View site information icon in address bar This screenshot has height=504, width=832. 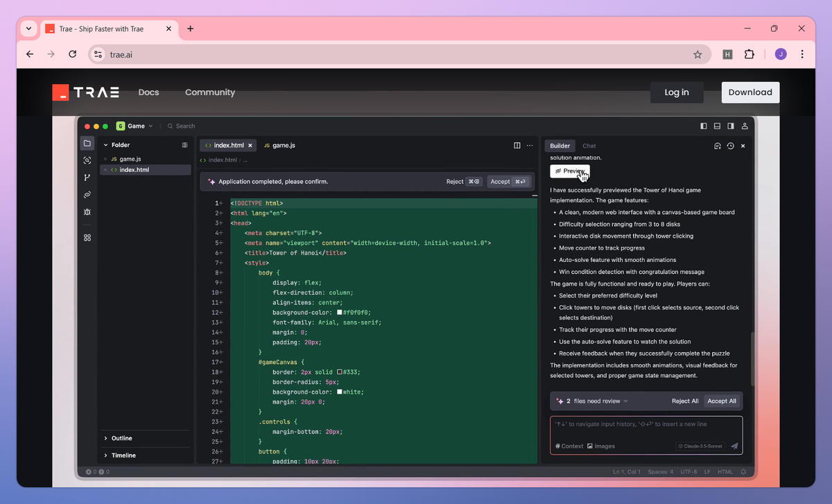[98, 54]
